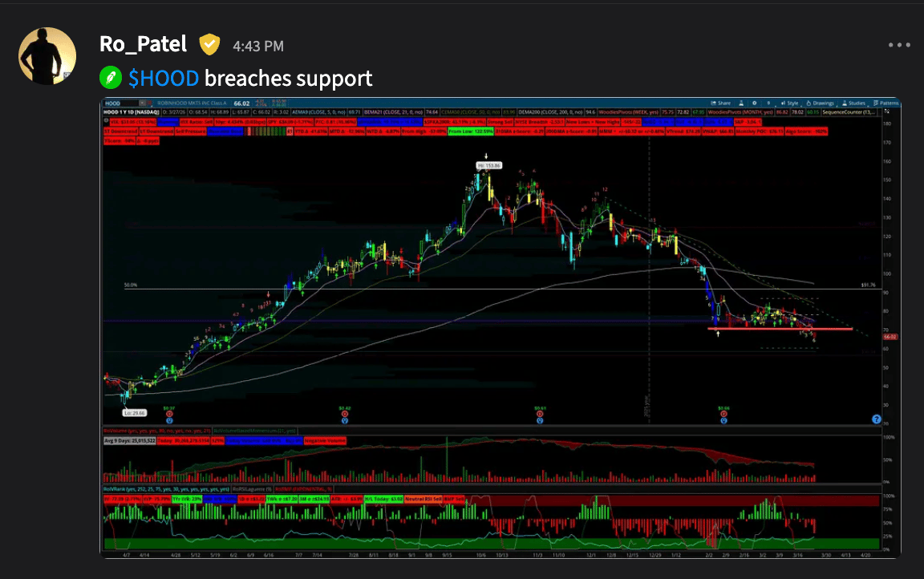Click the $91.76 price level label
This screenshot has height=579, width=924.
868,285
